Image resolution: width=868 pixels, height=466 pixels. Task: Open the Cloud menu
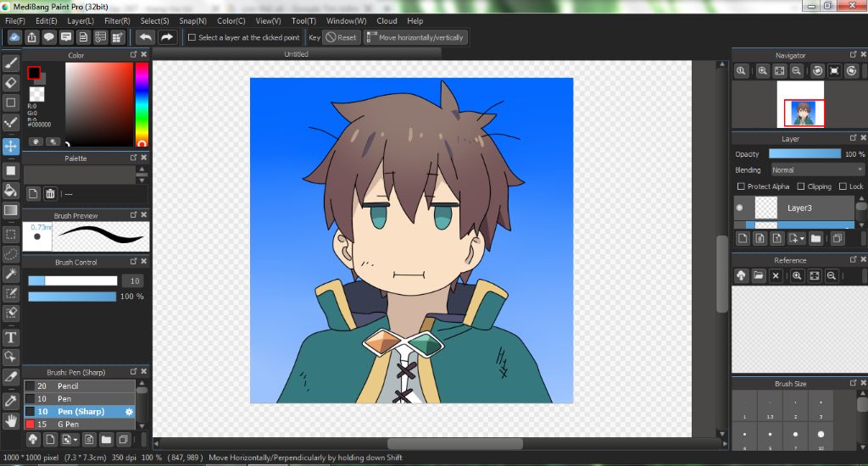point(387,20)
